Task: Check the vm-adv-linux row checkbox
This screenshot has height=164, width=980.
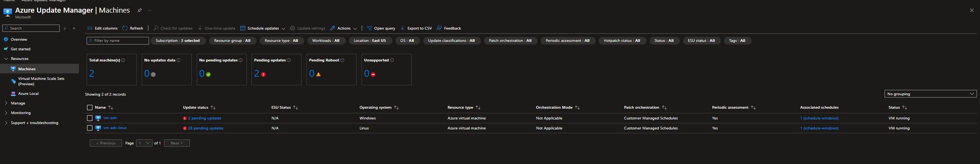Action: tap(90, 128)
